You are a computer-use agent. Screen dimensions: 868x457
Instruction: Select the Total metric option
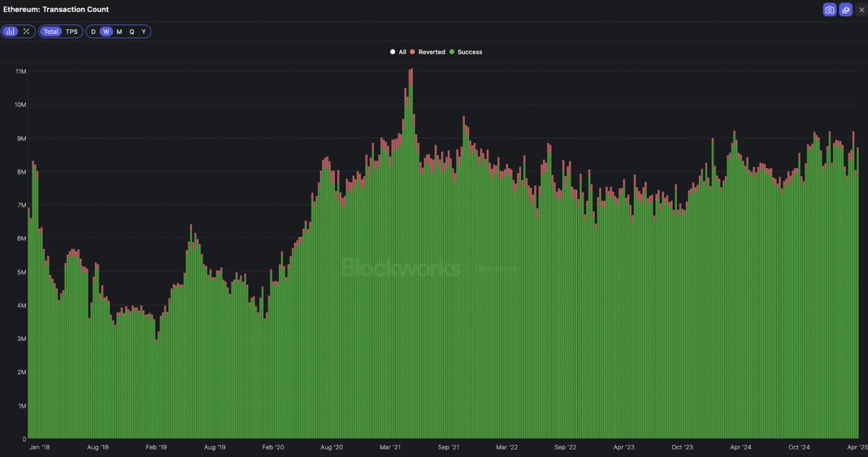(51, 32)
